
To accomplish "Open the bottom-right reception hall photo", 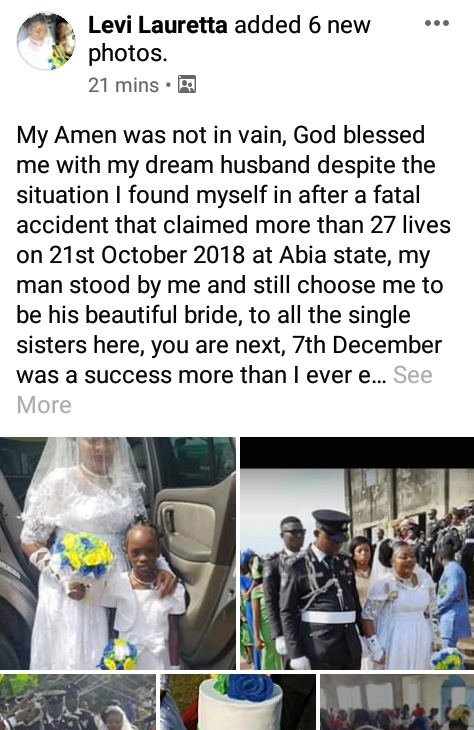I will (x=397, y=702).
